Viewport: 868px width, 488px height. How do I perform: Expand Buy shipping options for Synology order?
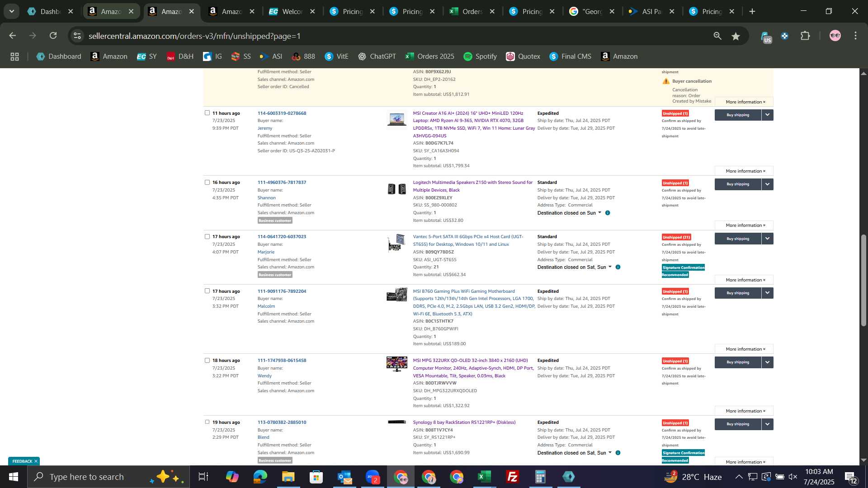coord(767,424)
